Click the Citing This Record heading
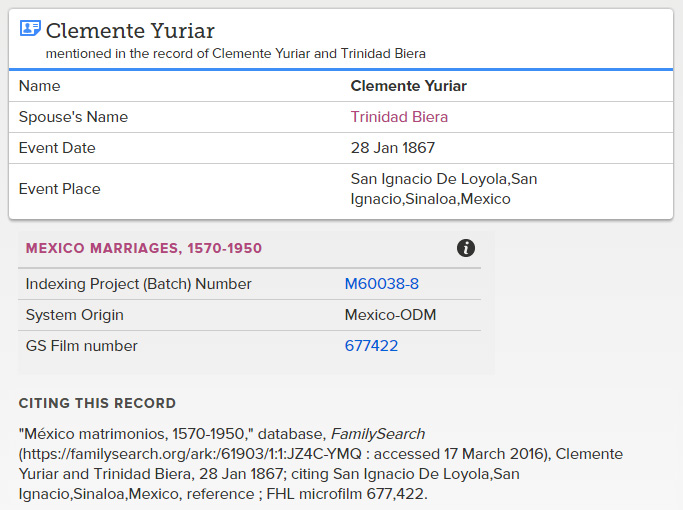This screenshot has width=683, height=510. 97,403
